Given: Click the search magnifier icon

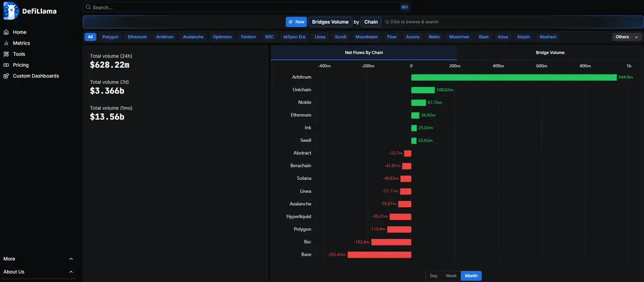Looking at the screenshot, I should [x=88, y=7].
